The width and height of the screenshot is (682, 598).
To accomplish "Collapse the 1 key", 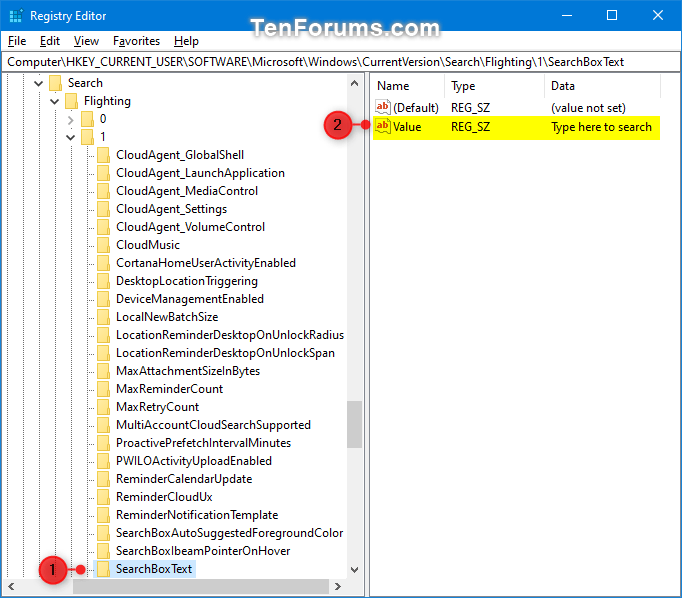I will [x=70, y=137].
